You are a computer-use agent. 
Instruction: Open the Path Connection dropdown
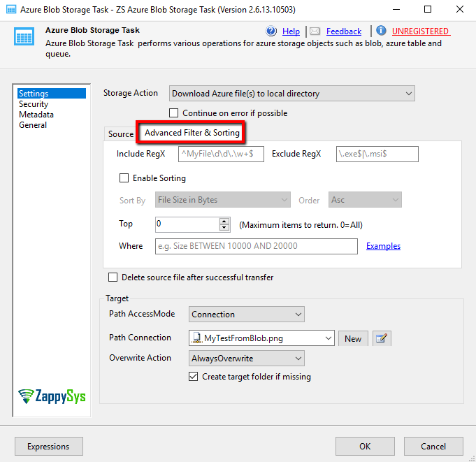(261, 338)
